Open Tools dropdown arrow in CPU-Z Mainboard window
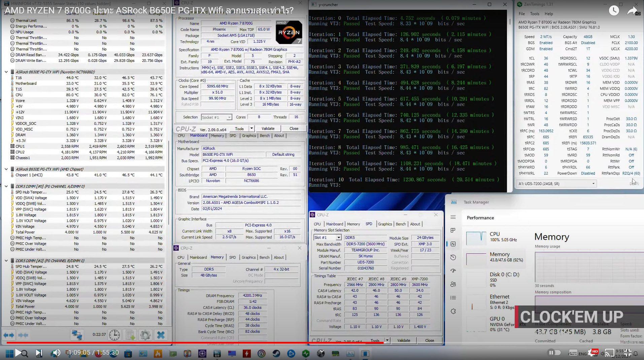This screenshot has width=644, height=360. coord(251,129)
